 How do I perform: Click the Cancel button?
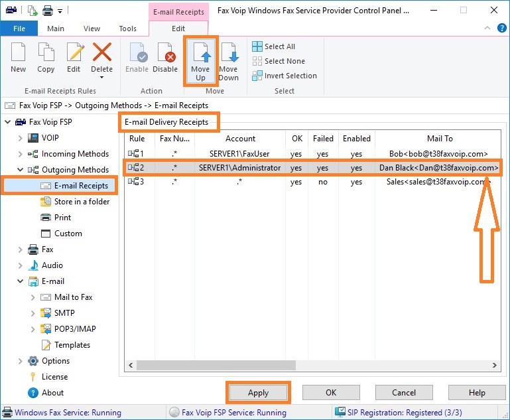click(x=404, y=393)
